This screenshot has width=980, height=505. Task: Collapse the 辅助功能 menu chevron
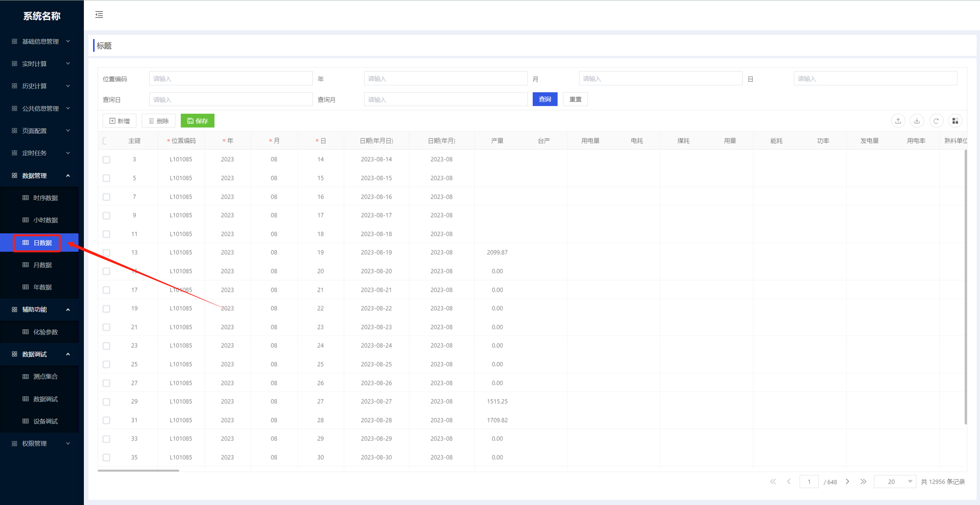[x=68, y=310]
